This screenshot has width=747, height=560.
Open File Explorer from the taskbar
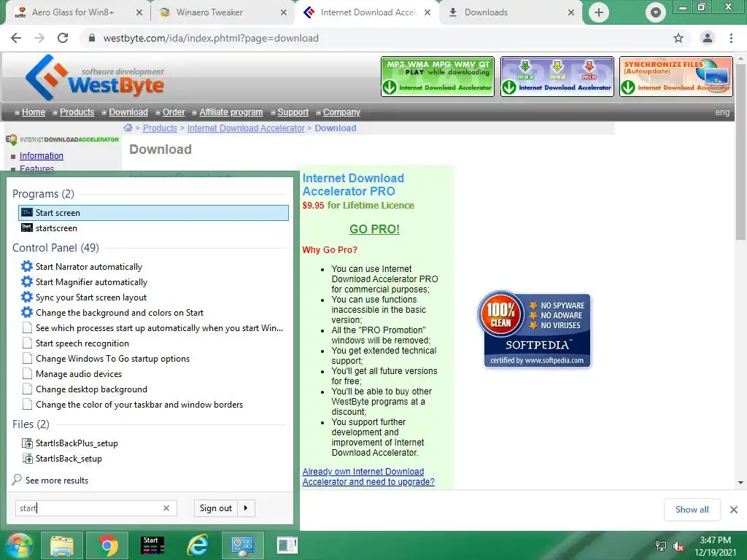[x=62, y=545]
